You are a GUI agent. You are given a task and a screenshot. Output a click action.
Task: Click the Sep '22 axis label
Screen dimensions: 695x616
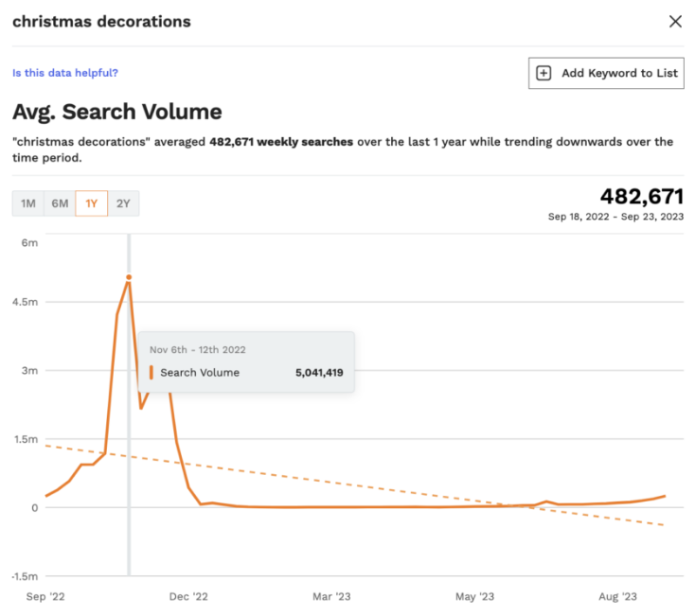pos(45,596)
